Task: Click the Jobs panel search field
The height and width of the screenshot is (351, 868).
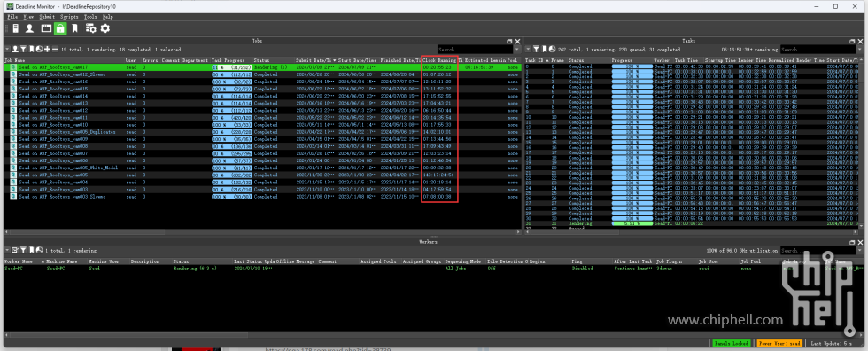Action: point(475,50)
